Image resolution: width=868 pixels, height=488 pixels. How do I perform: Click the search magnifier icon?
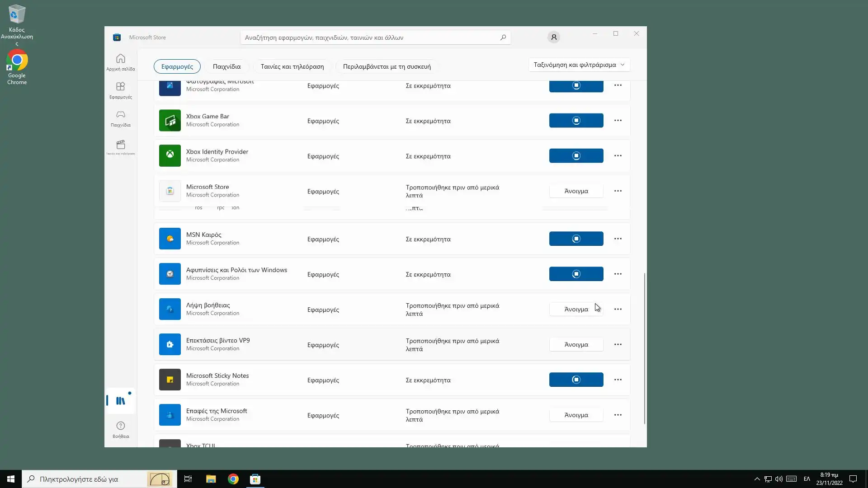(x=503, y=38)
